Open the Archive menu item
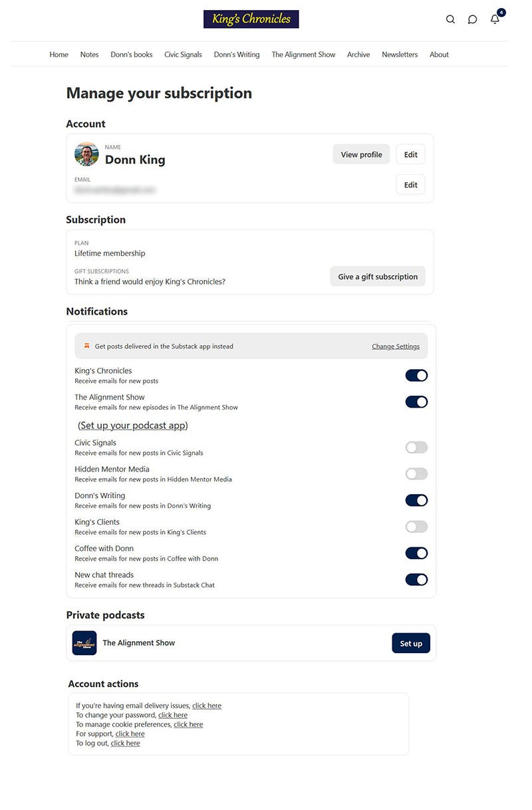Image resolution: width=532 pixels, height=810 pixels. (358, 55)
